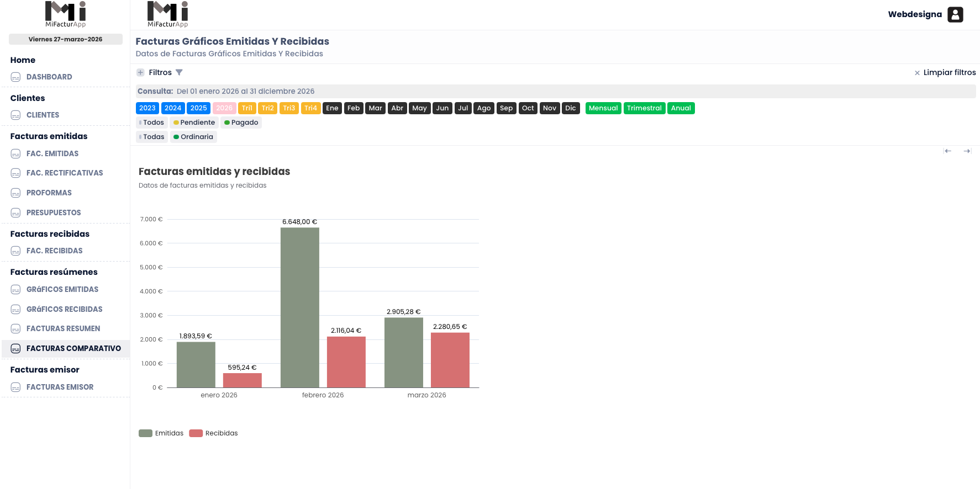Click the Fac. Emitidas sidebar icon

pyautogui.click(x=15, y=154)
